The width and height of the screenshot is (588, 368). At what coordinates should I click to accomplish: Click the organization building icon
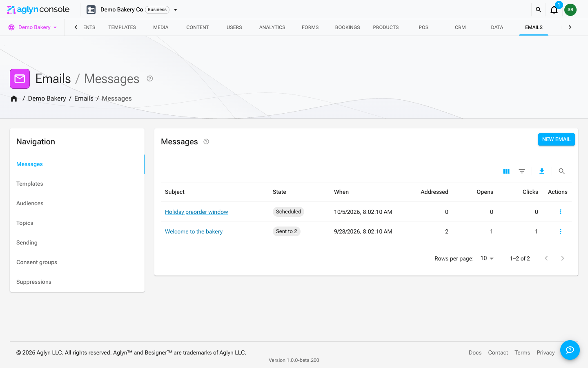coord(91,10)
